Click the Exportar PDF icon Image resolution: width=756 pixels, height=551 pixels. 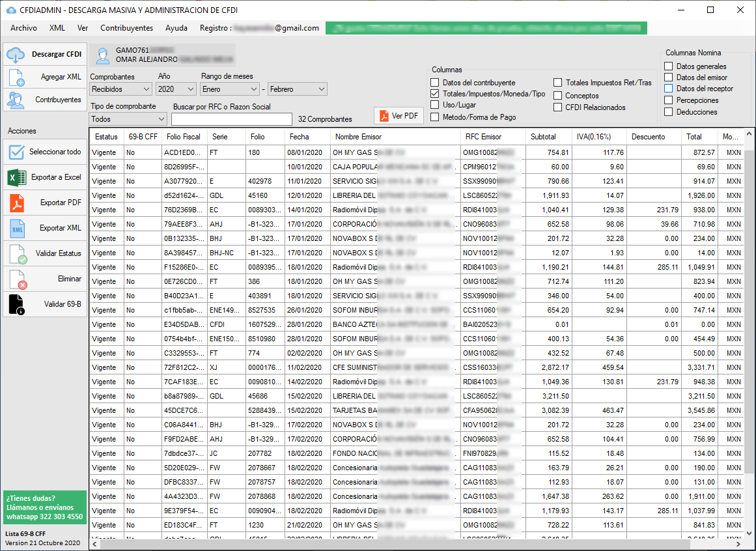click(16, 203)
